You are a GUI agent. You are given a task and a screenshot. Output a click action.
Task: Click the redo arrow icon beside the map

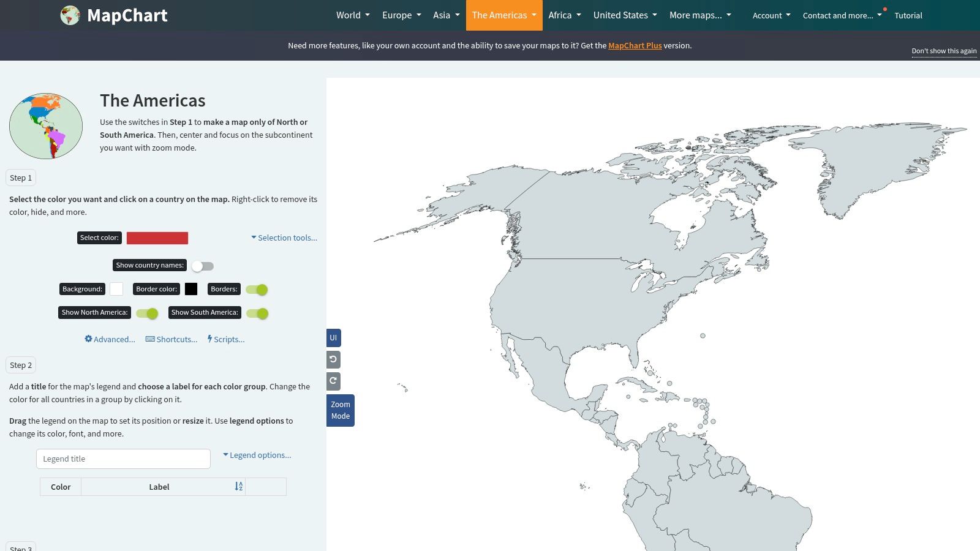(333, 381)
